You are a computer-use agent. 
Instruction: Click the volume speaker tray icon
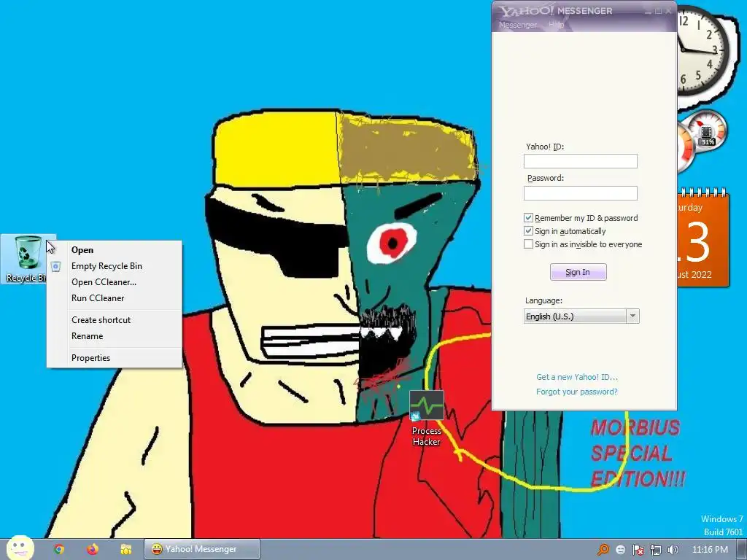click(673, 550)
